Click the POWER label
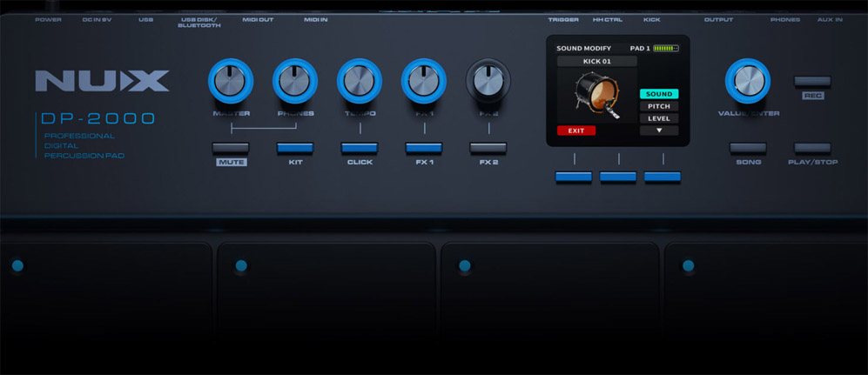This screenshot has width=868, height=375. [x=48, y=20]
